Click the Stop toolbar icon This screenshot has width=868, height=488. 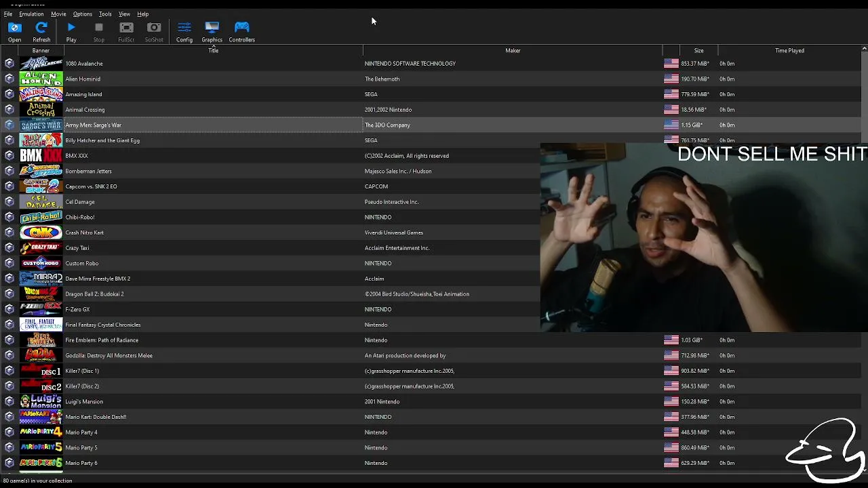(99, 31)
